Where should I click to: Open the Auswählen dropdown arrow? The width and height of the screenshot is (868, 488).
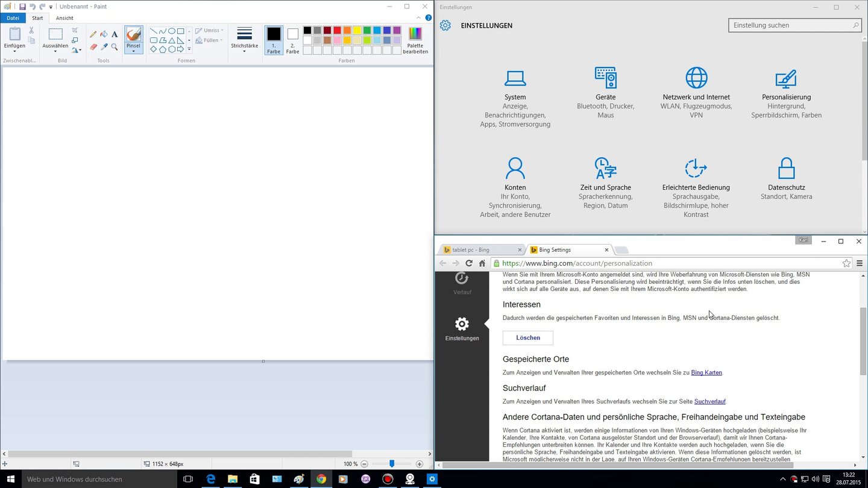55,52
